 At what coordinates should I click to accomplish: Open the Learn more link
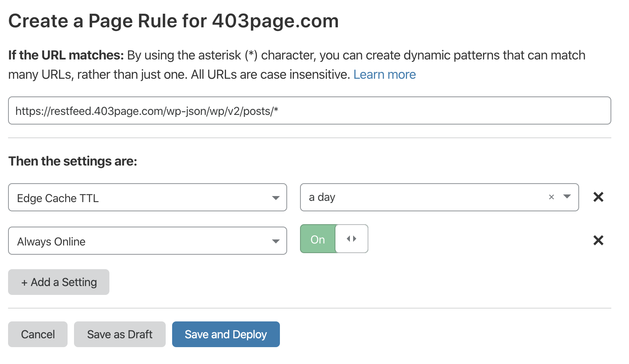click(x=384, y=74)
